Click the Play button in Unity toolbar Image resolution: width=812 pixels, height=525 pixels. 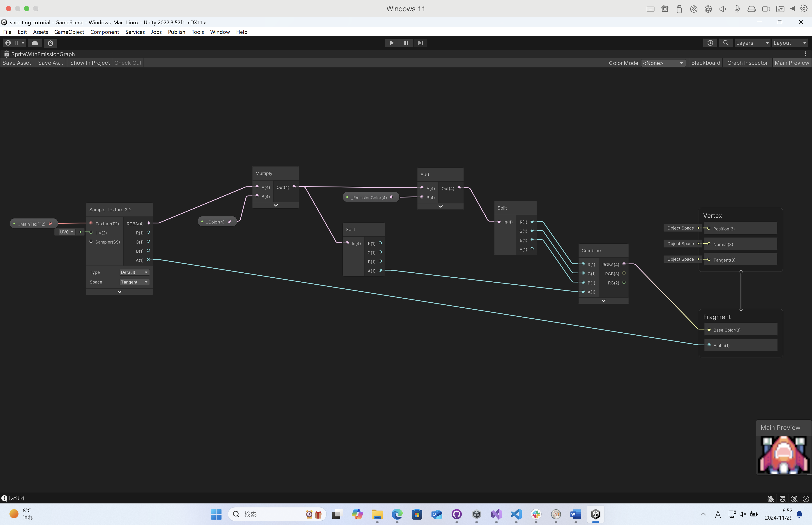tap(391, 43)
